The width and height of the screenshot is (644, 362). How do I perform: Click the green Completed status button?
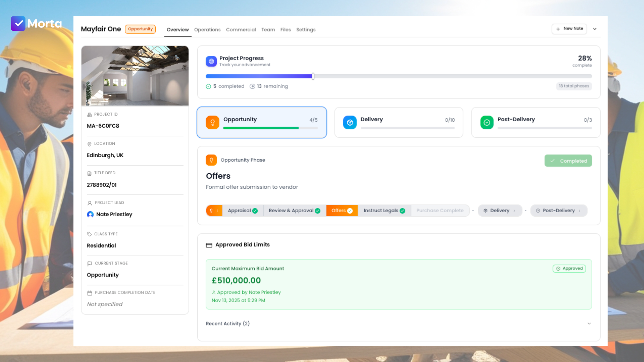(568, 161)
